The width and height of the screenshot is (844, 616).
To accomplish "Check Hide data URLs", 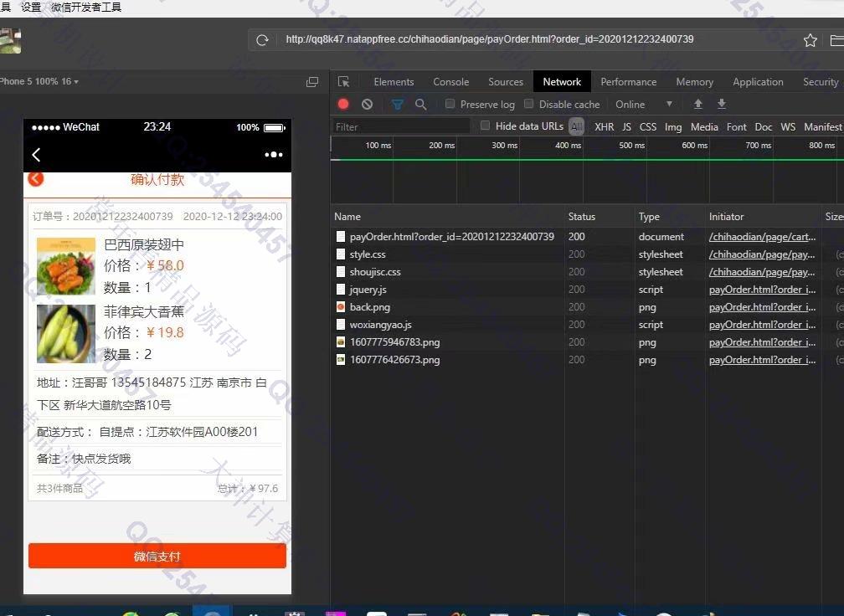I will point(485,126).
